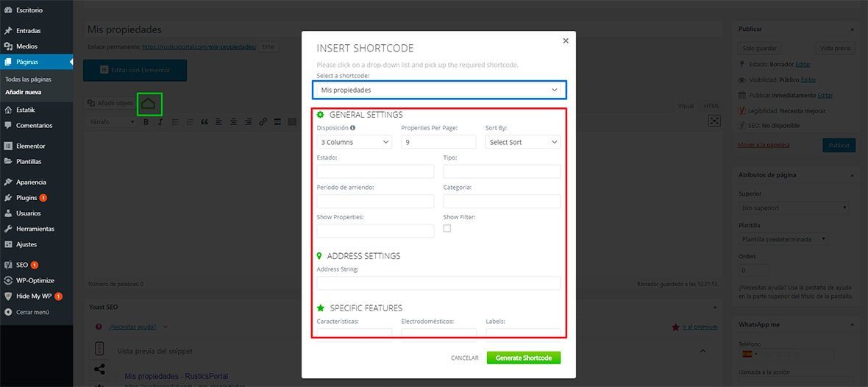Click the Añadir objeto button
The image size is (868, 387).
[111, 103]
